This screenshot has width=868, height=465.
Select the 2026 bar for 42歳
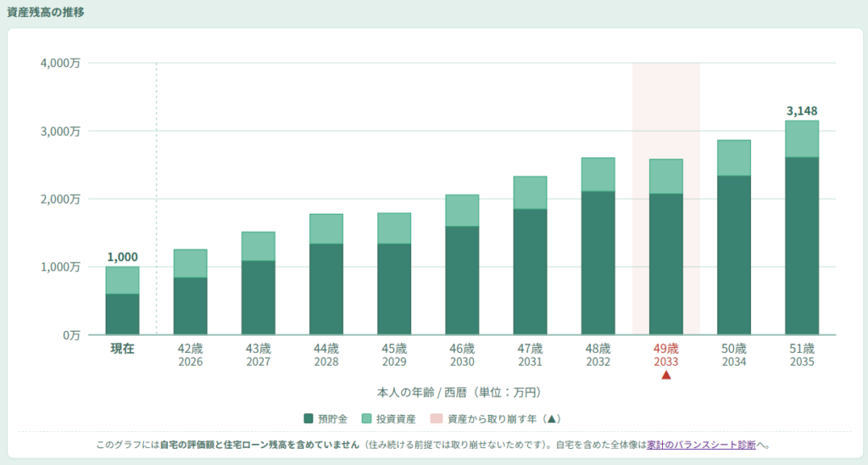coord(191,292)
